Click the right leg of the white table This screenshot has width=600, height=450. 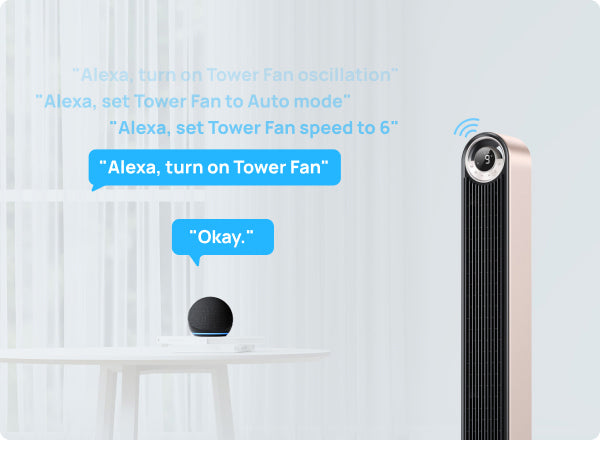(224, 402)
